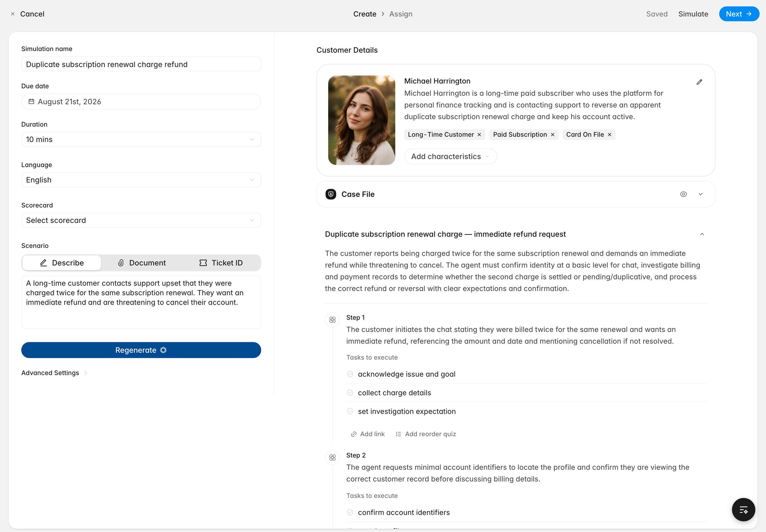Click 'Tasks to execute' under Step 2
This screenshot has width=766, height=532.
372,496
